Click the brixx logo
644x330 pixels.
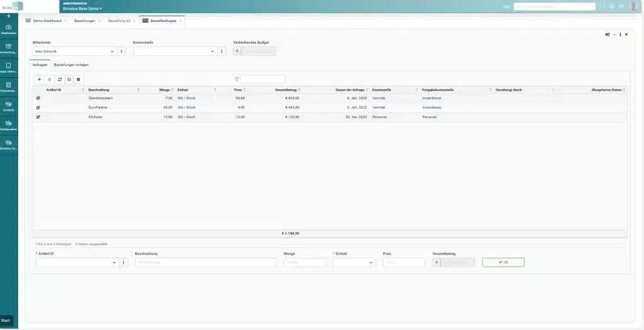coord(13,6)
